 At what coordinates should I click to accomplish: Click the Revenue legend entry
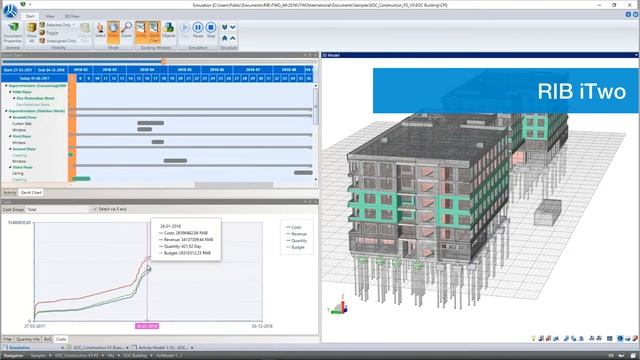click(296, 234)
